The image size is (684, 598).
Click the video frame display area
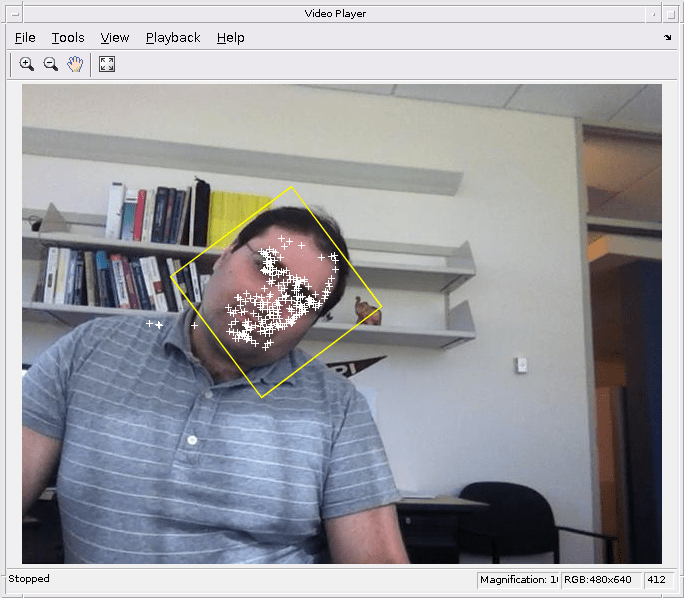342,324
